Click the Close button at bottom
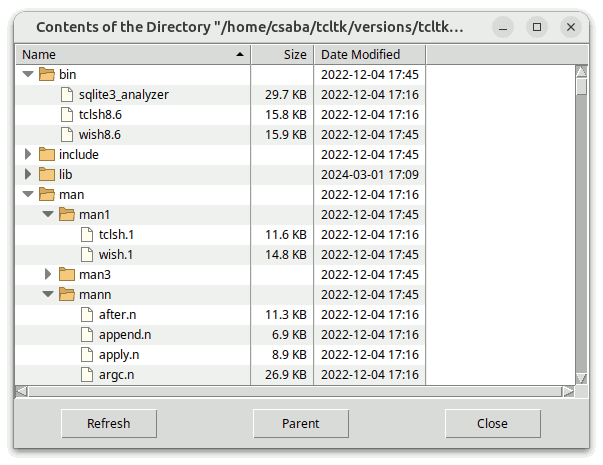The width and height of the screenshot is (603, 465). coord(492,423)
